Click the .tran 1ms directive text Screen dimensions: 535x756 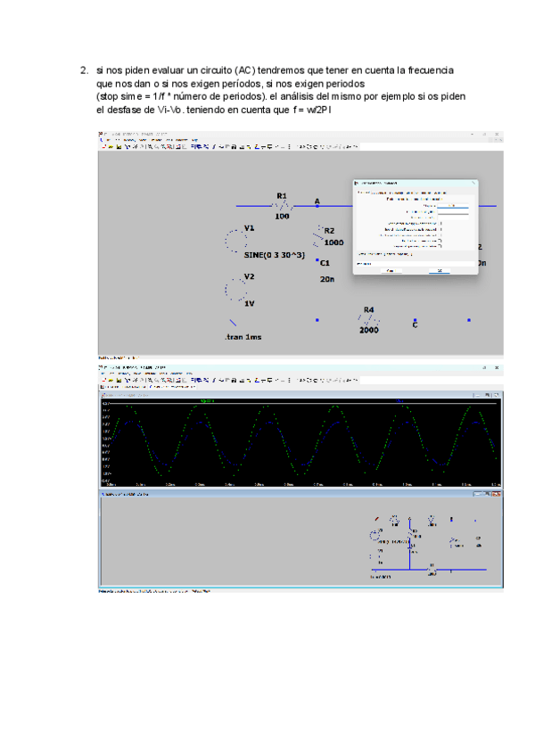pyautogui.click(x=241, y=338)
